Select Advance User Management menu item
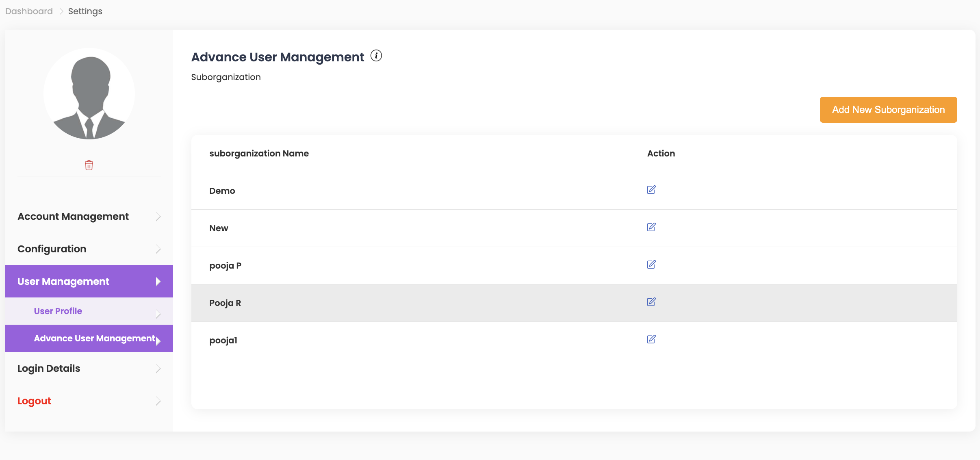The width and height of the screenshot is (980, 460). pyautogui.click(x=94, y=338)
